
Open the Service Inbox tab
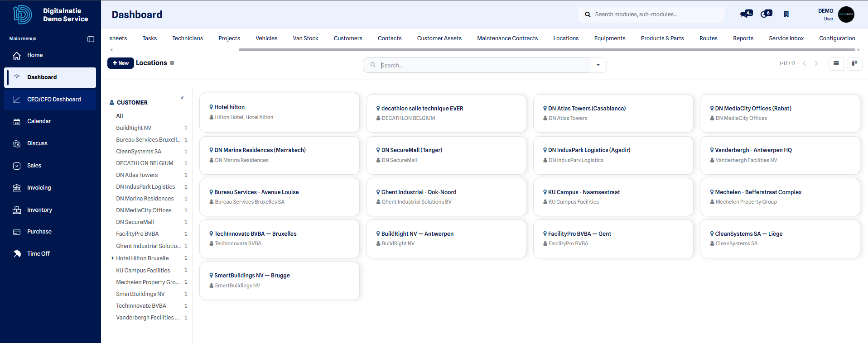tap(786, 38)
